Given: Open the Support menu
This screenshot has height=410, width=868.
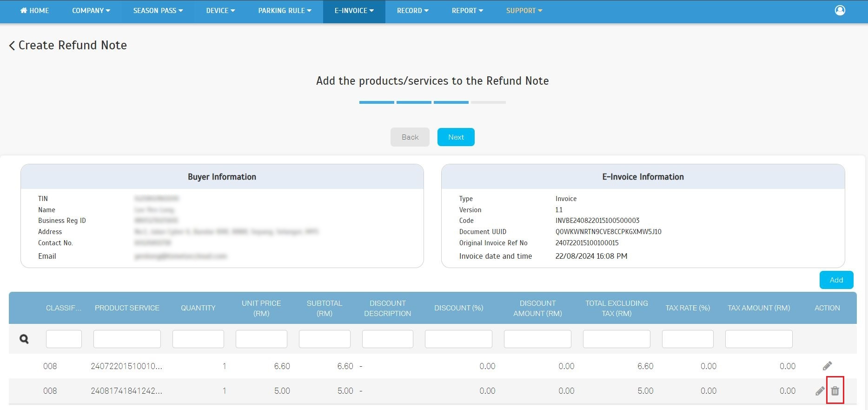Looking at the screenshot, I should [x=524, y=11].
